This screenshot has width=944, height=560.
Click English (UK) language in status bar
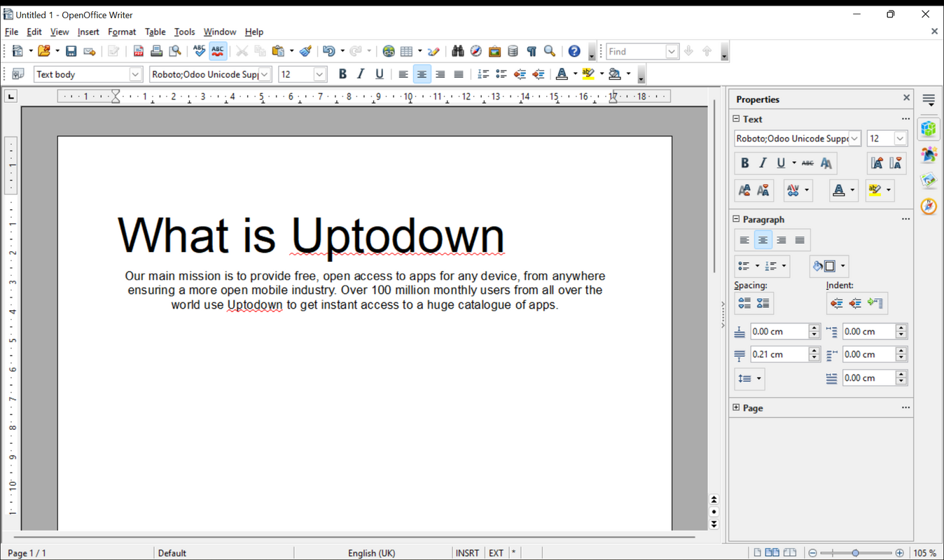371,553
